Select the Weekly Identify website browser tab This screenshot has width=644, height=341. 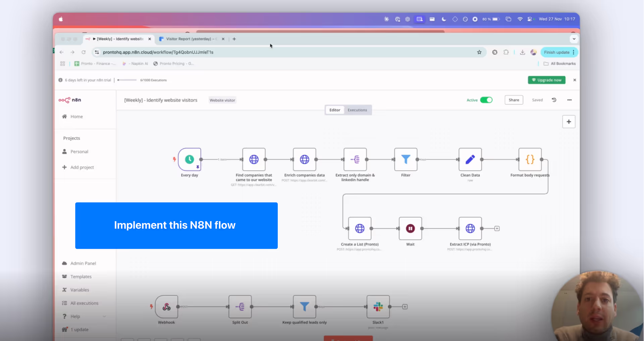[118, 39]
